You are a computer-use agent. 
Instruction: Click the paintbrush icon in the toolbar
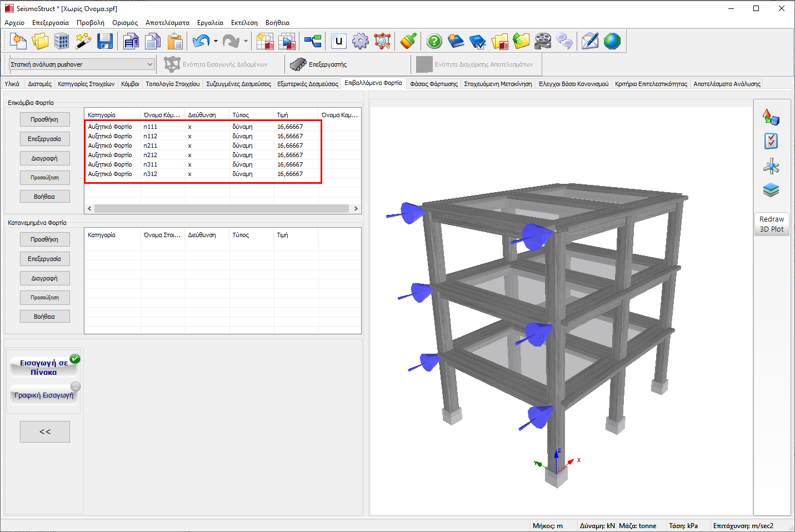pos(408,41)
